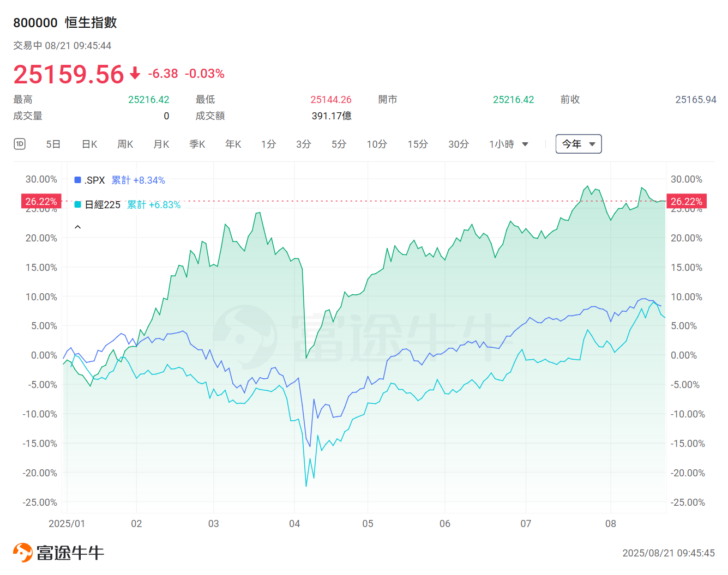Click the 26.22% red price tag on left axis
728x575 pixels.
tap(41, 201)
